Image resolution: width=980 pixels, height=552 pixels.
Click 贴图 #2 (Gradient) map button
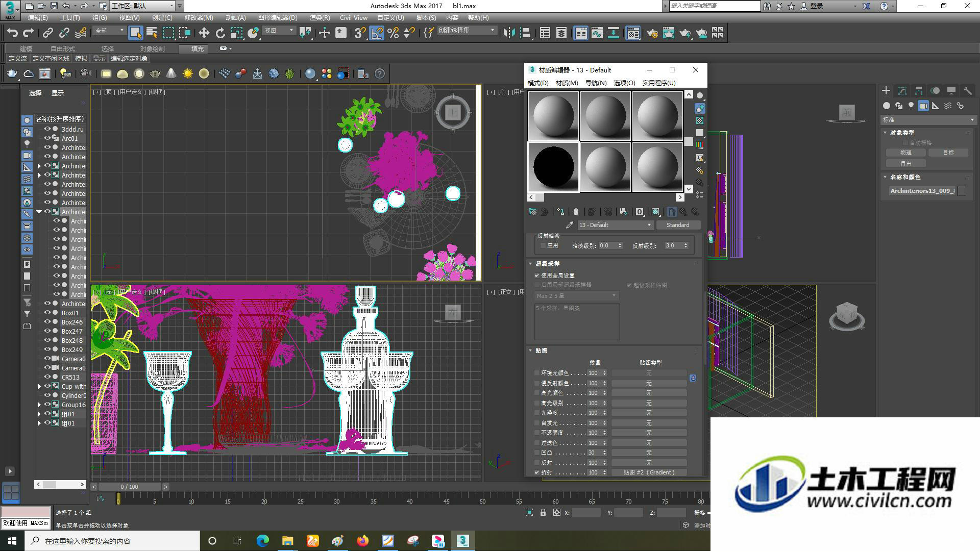tap(649, 473)
